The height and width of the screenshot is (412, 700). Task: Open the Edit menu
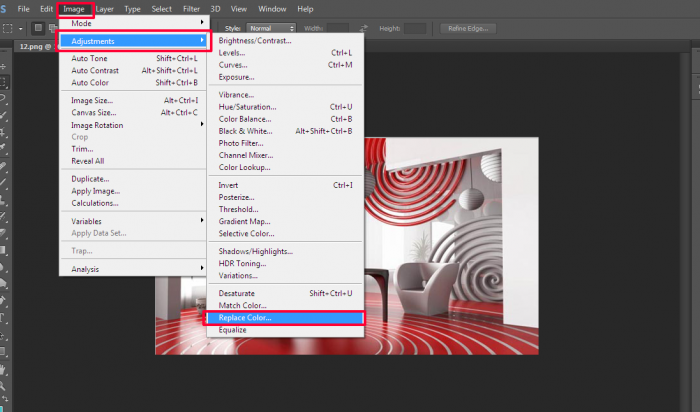(46, 9)
